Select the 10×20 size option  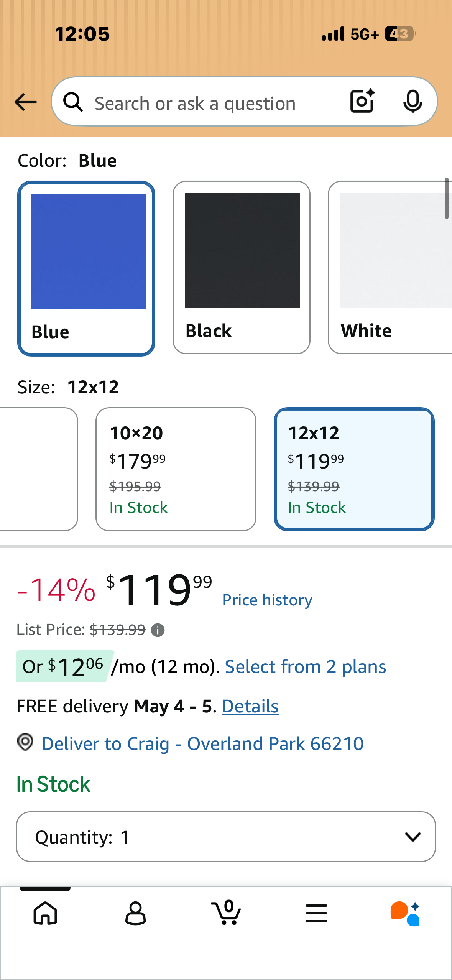click(176, 469)
